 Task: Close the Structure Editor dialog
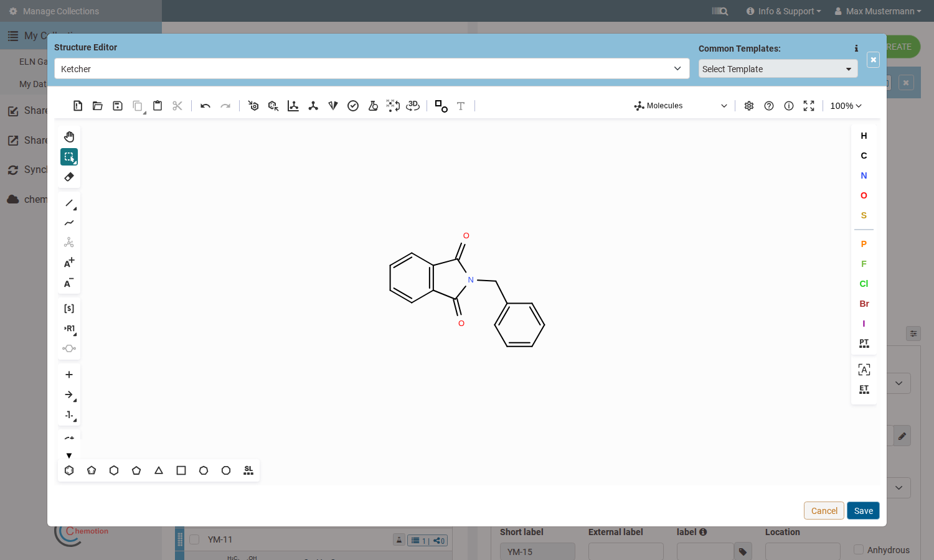pos(873,60)
